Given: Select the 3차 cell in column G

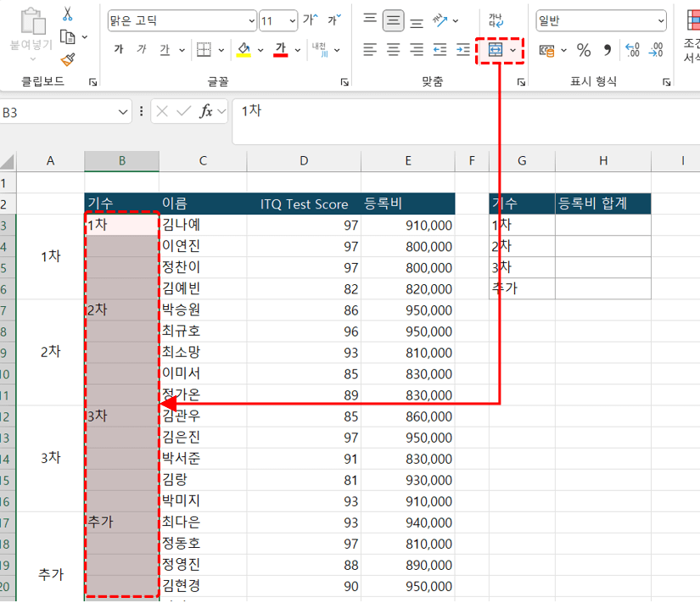Looking at the screenshot, I should click(x=523, y=267).
